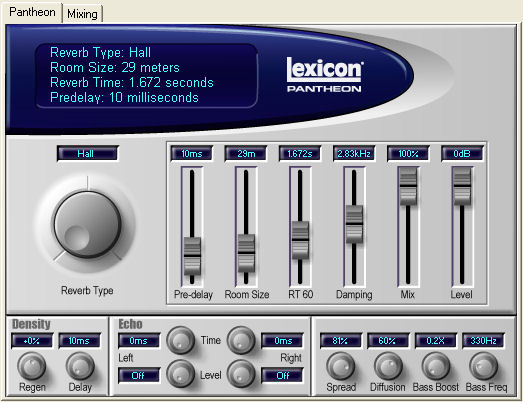Screen dimensions: 523x402
Task: Click the 'Echo' section heading
Action: coord(130,324)
